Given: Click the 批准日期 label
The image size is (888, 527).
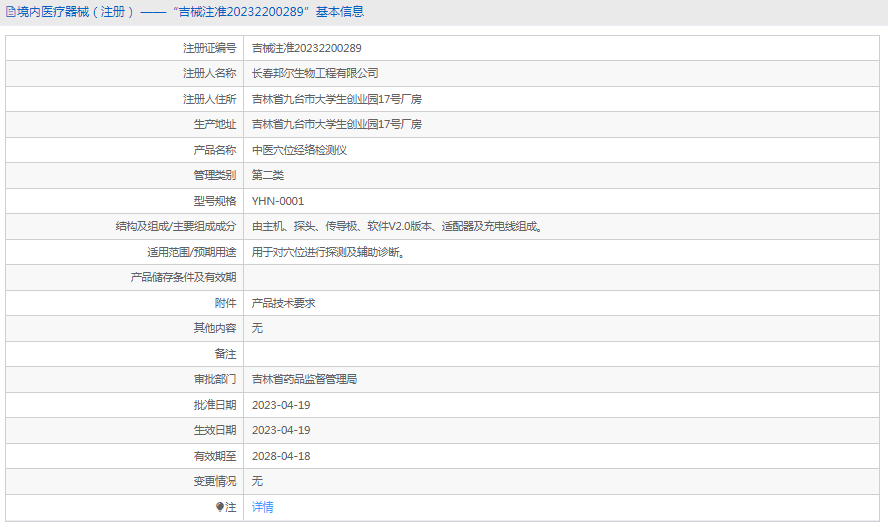Looking at the screenshot, I should [x=215, y=405].
